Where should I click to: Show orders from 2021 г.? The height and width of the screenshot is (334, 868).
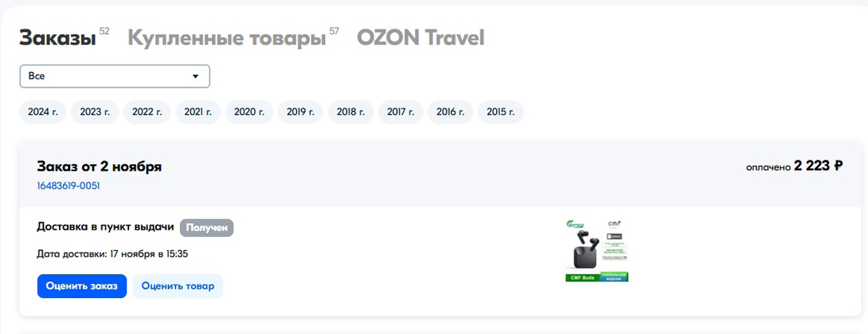point(198,112)
